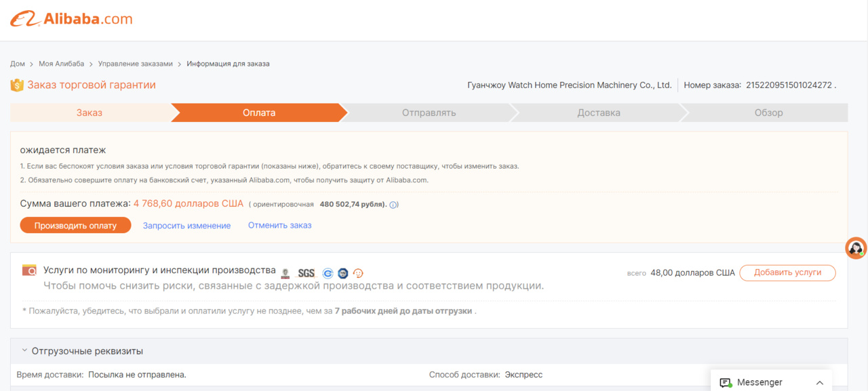Click the dark blue round inspector badge
Viewport: 868px width, 391px height.
point(343,273)
